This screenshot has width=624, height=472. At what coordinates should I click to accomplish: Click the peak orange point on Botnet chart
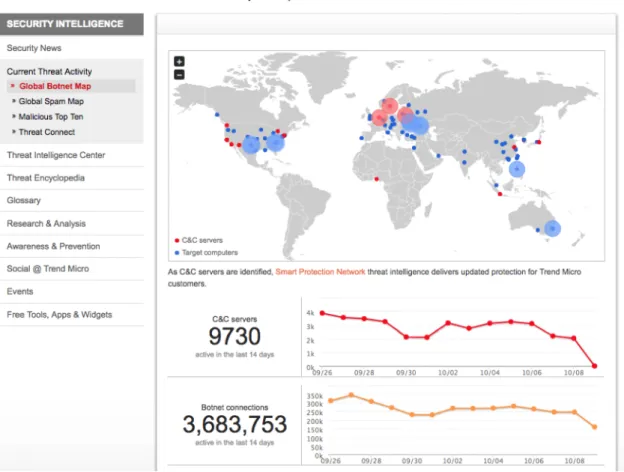pyautogui.click(x=351, y=395)
